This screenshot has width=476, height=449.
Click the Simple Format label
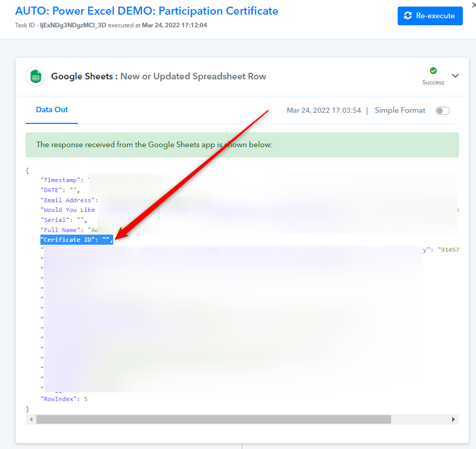(400, 110)
